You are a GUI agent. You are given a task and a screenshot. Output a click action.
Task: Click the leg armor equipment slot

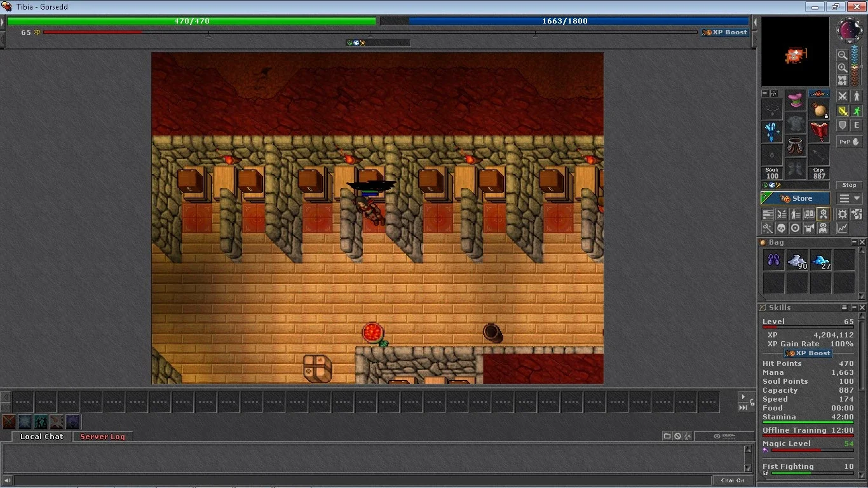pos(796,146)
